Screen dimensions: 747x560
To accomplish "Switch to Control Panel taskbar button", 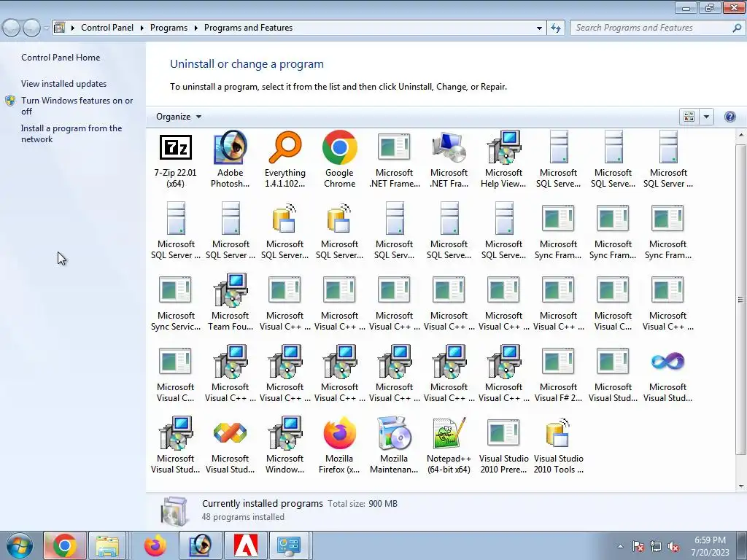I will coord(289,545).
